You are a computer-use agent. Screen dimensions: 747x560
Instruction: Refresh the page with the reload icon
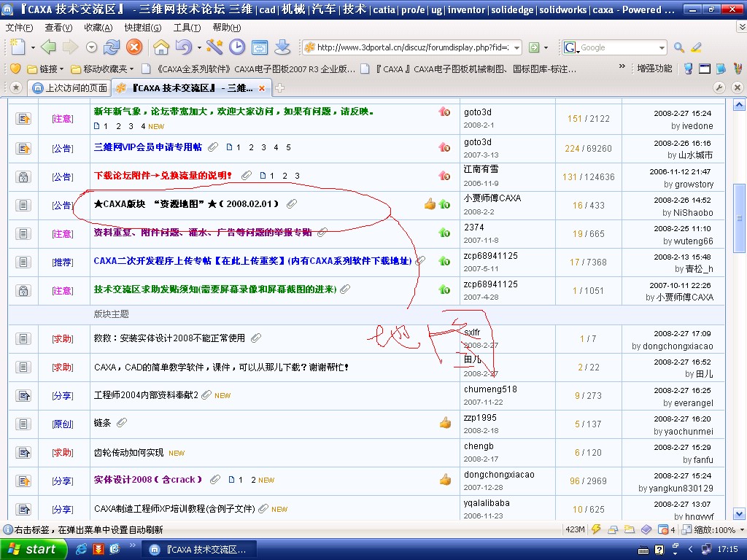[112, 47]
